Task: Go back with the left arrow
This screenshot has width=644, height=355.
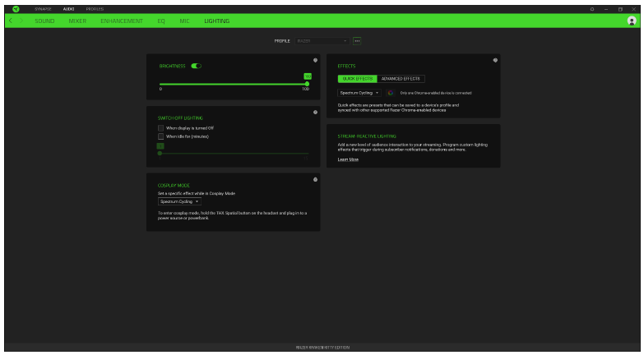Action: (x=10, y=21)
